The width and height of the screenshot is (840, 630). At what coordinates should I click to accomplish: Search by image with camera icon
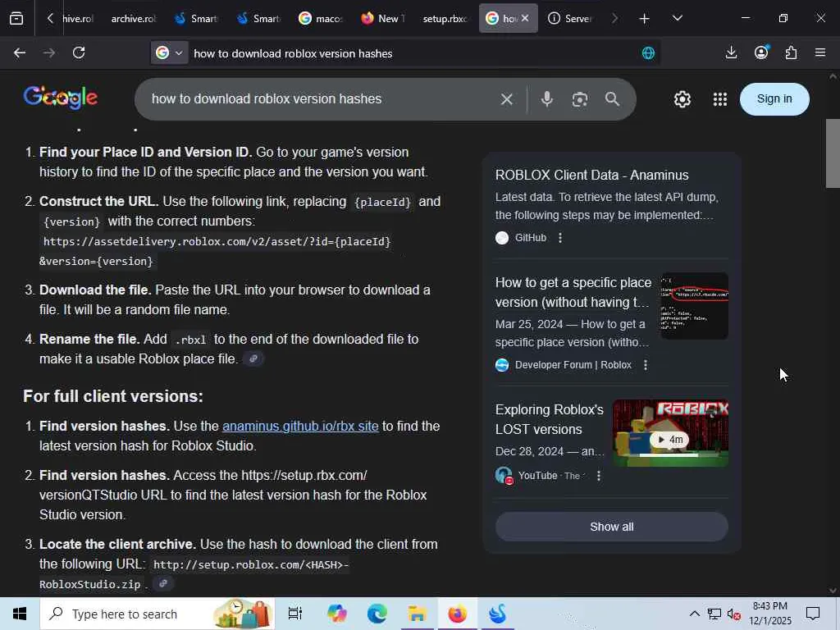tap(580, 99)
